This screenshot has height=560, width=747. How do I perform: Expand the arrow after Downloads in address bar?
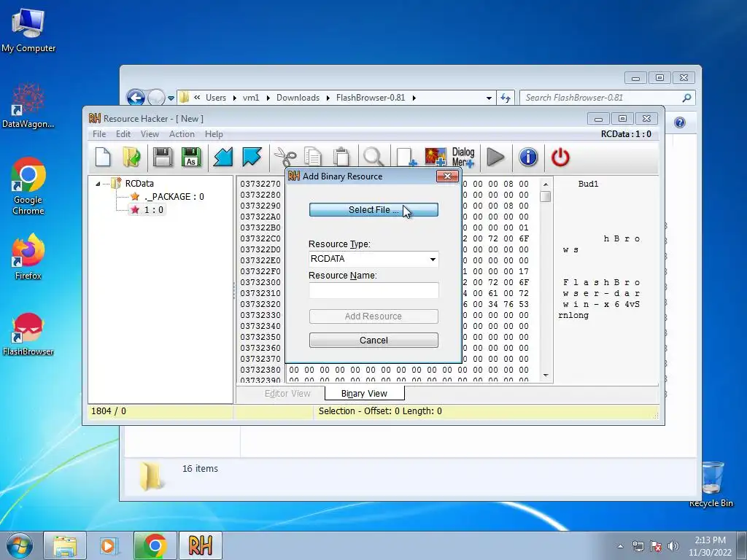(x=328, y=98)
